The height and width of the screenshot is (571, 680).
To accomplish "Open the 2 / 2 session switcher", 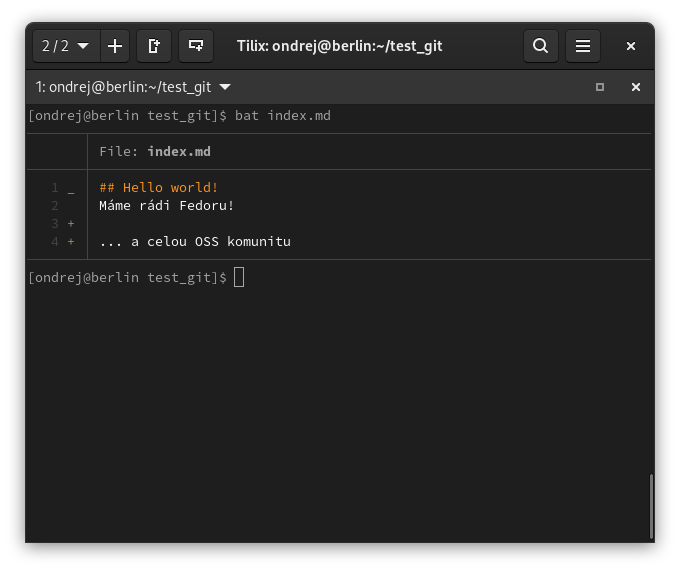I will [x=66, y=46].
